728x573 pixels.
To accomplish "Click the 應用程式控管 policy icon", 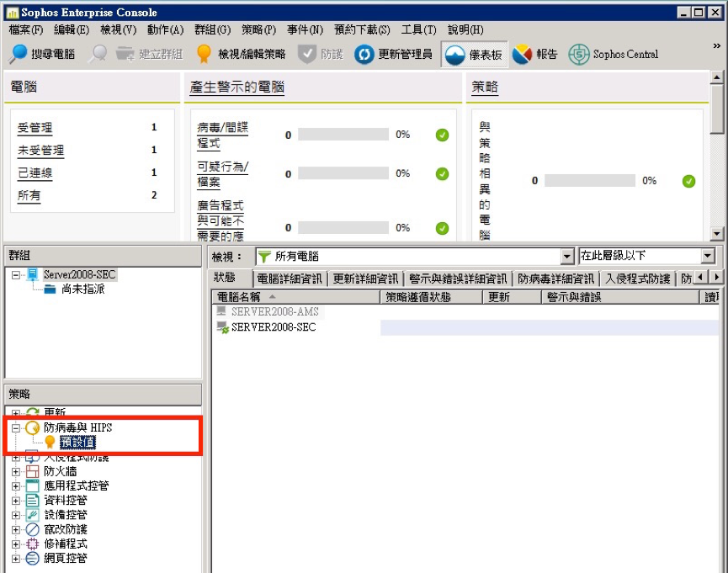I will pyautogui.click(x=32, y=486).
